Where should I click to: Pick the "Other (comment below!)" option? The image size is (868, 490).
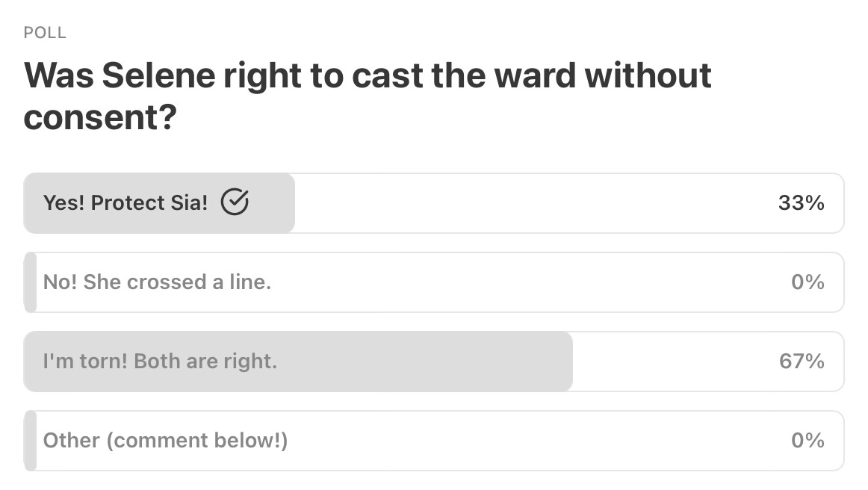coord(165,441)
